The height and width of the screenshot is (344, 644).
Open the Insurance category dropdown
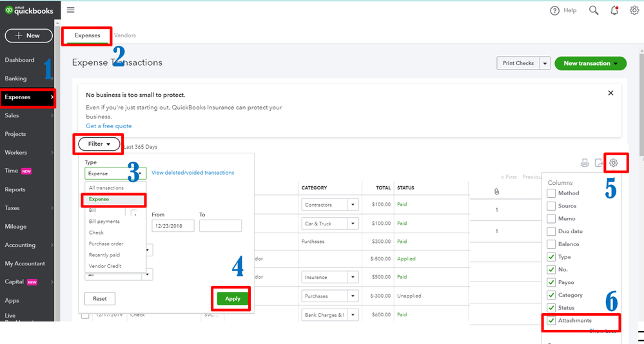[x=353, y=278]
